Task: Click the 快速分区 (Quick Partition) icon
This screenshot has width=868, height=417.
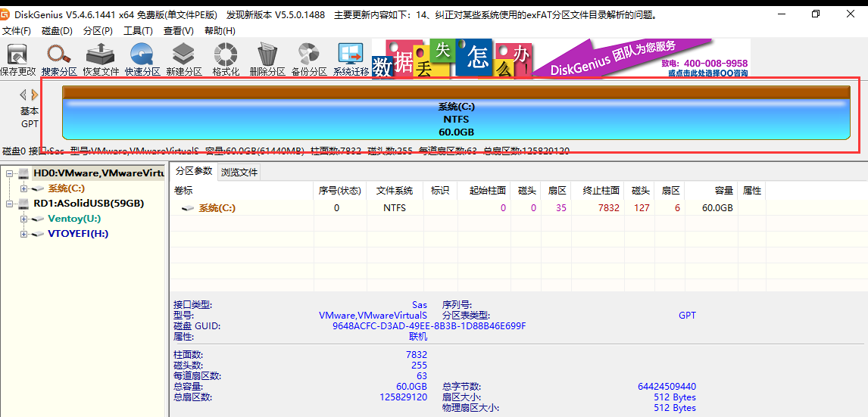Action: point(142,59)
